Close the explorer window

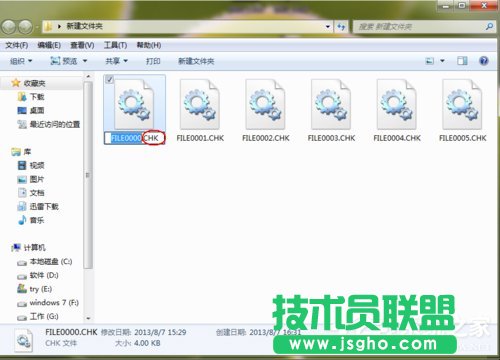484,6
